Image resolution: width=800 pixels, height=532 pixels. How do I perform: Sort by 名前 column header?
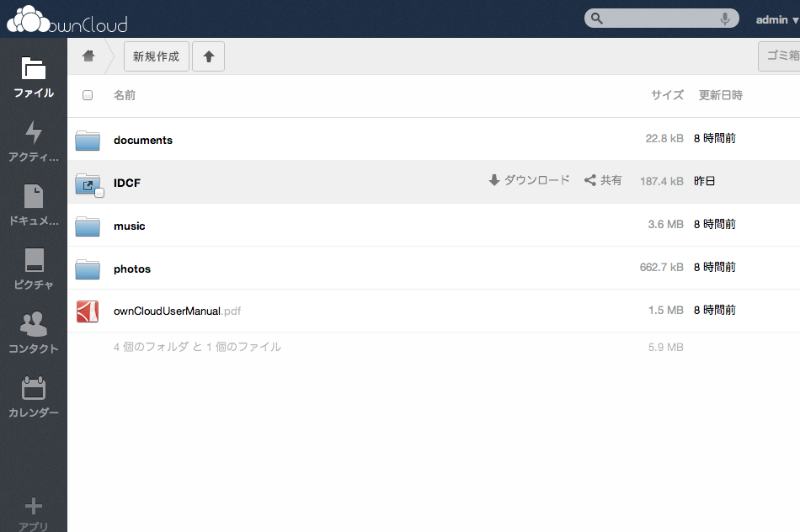pos(125,95)
